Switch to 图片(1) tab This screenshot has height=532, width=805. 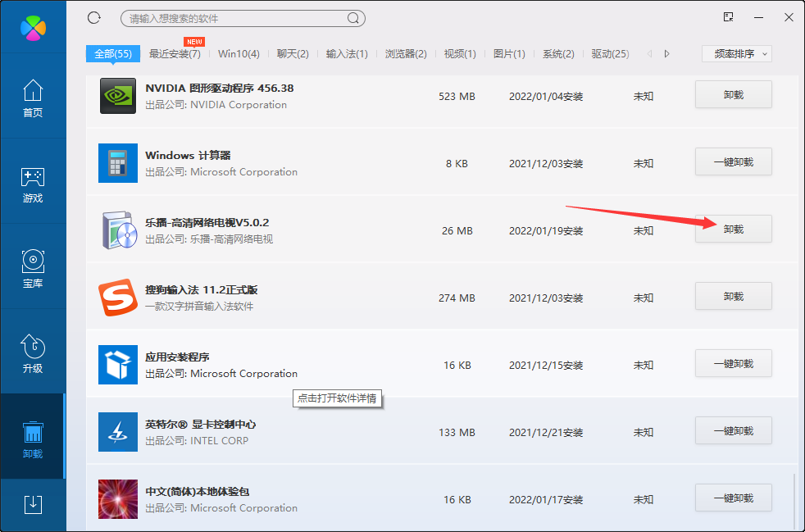509,54
